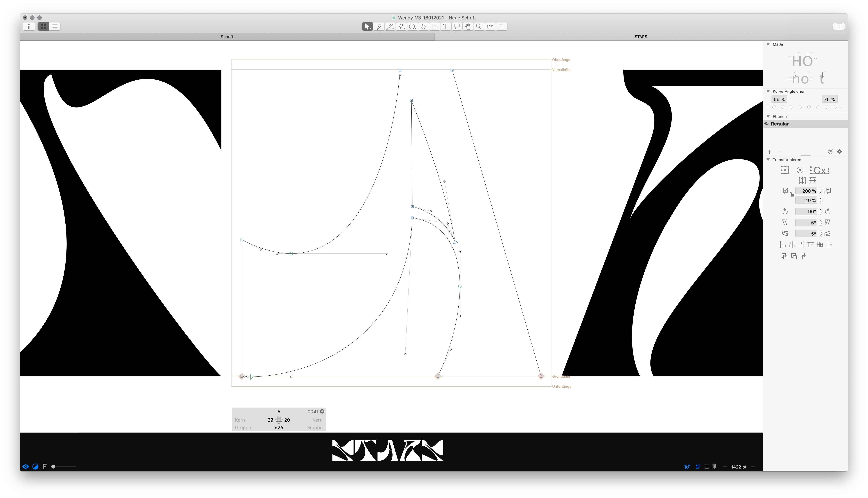Toggle inverted preview colors icon
The width and height of the screenshot is (868, 498).
35,467
